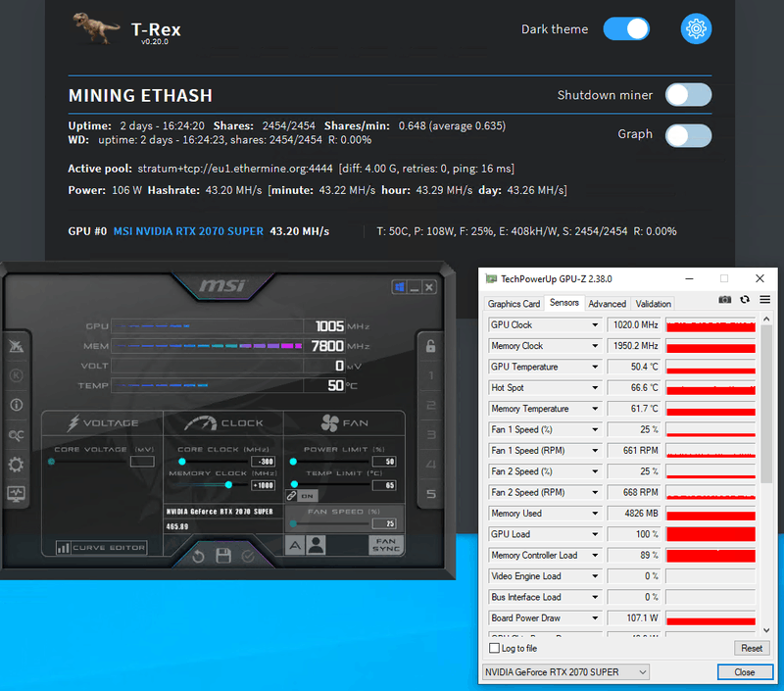
Task: Expand GPU Load sensor dropdown
Action: point(595,534)
